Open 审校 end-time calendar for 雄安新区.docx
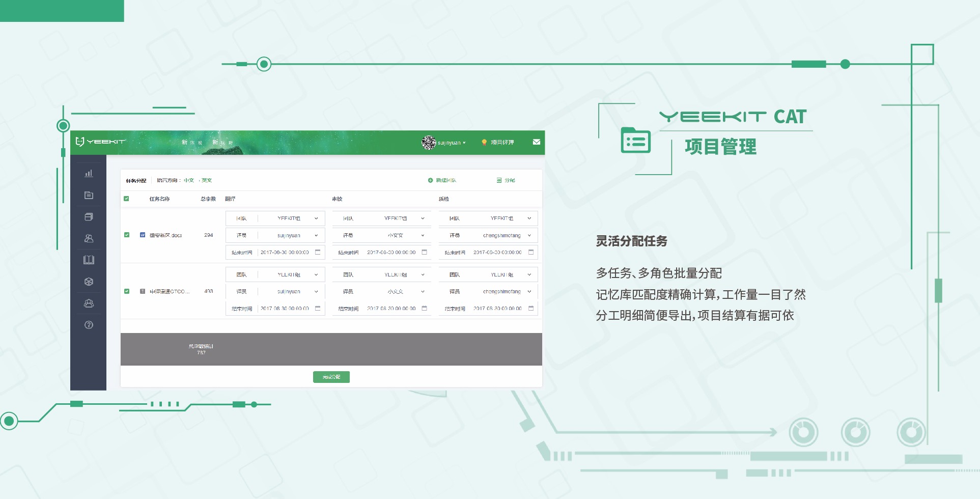The width and height of the screenshot is (980, 499). click(x=424, y=252)
